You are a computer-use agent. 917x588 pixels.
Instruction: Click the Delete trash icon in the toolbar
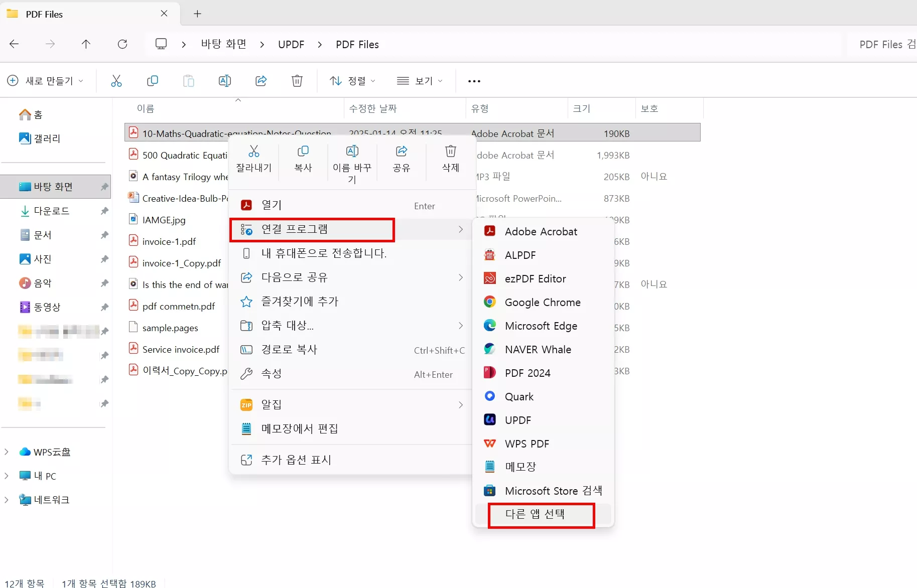[x=297, y=81]
